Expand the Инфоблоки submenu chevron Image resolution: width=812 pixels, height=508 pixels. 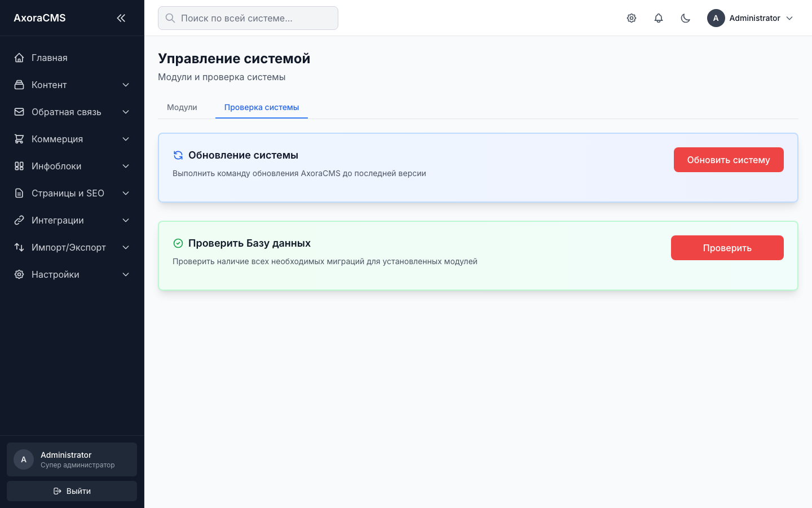[x=126, y=166]
